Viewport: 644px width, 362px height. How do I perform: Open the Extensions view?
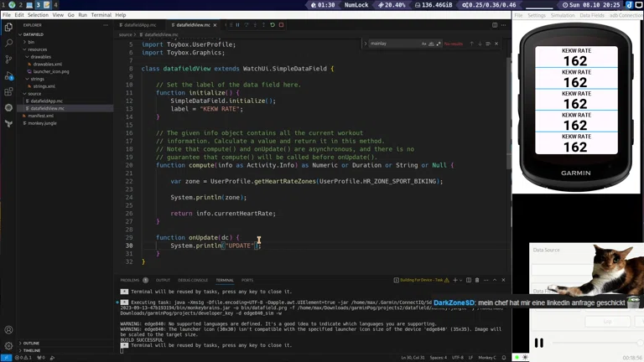click(x=9, y=91)
